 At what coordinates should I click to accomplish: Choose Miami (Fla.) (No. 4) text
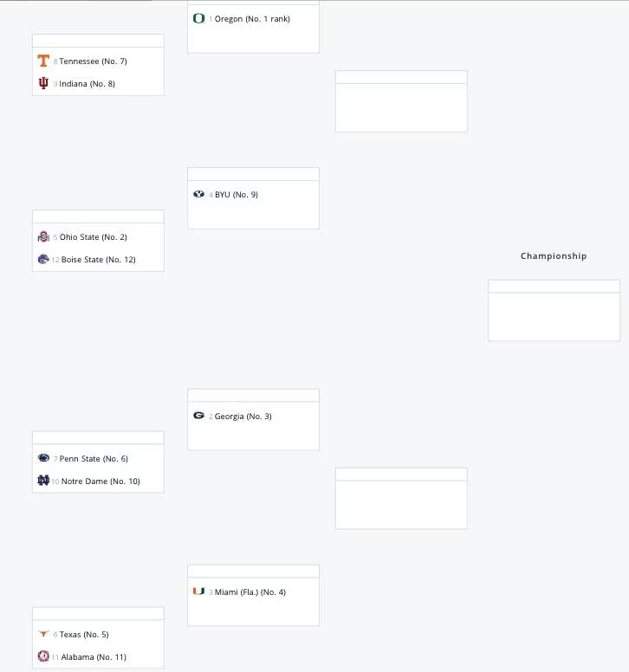(250, 592)
